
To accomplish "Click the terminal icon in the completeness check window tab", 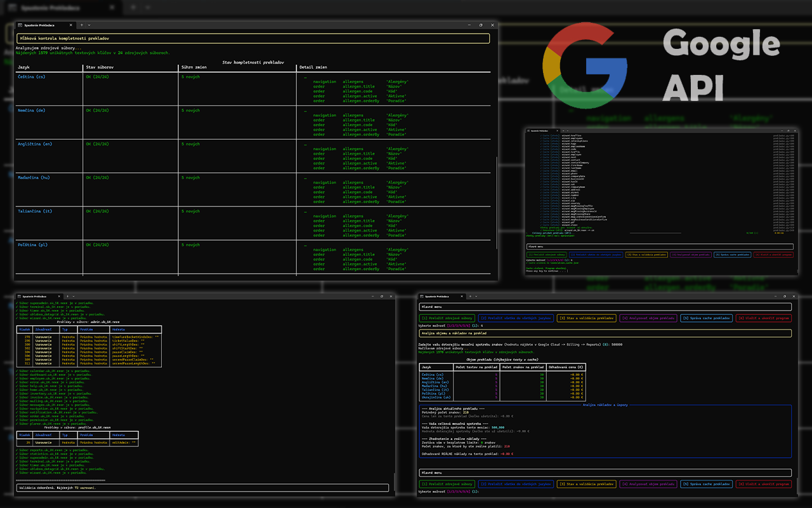I will click(x=20, y=25).
